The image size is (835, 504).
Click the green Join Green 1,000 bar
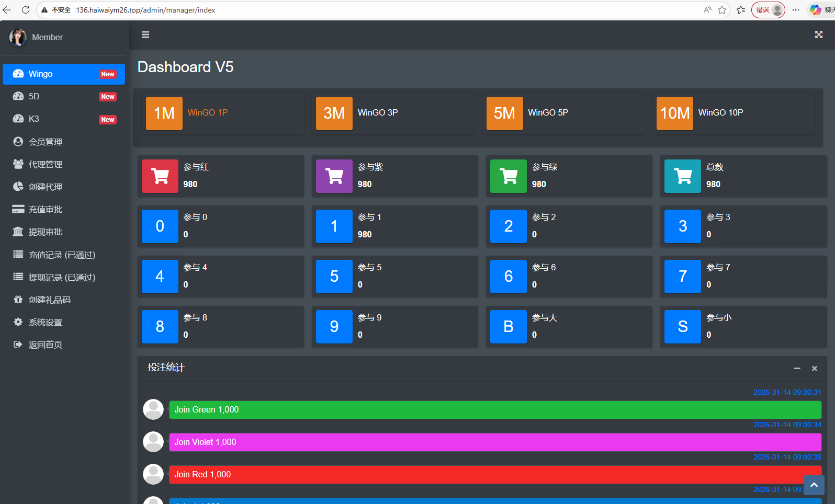click(x=495, y=410)
